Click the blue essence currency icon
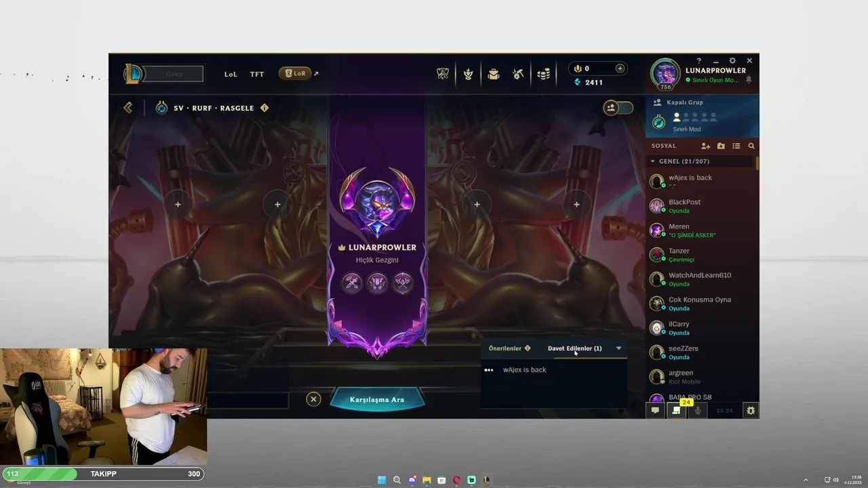868x488 pixels. (x=578, y=82)
